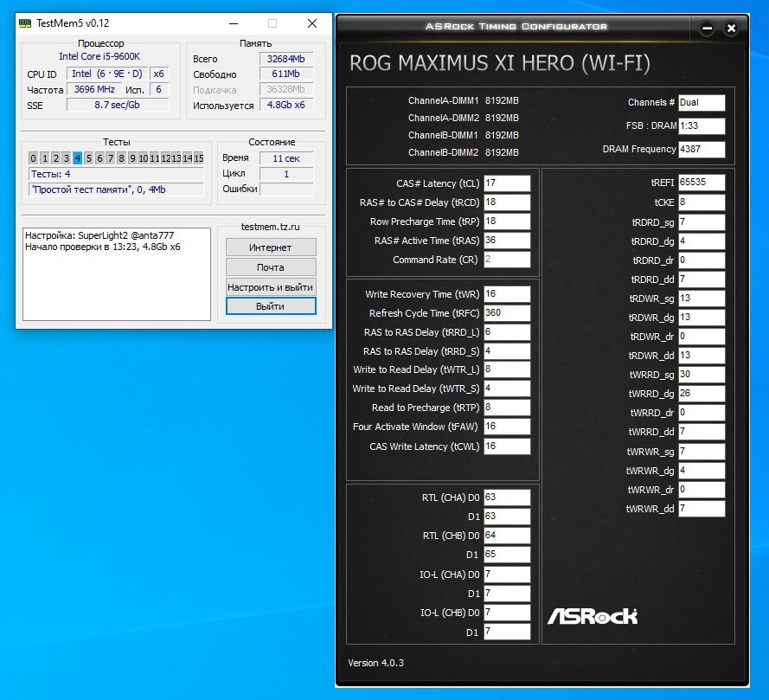Click the Refresh Cycle Time (tRFC) field
Screen dimensions: 769x700
coord(507,313)
